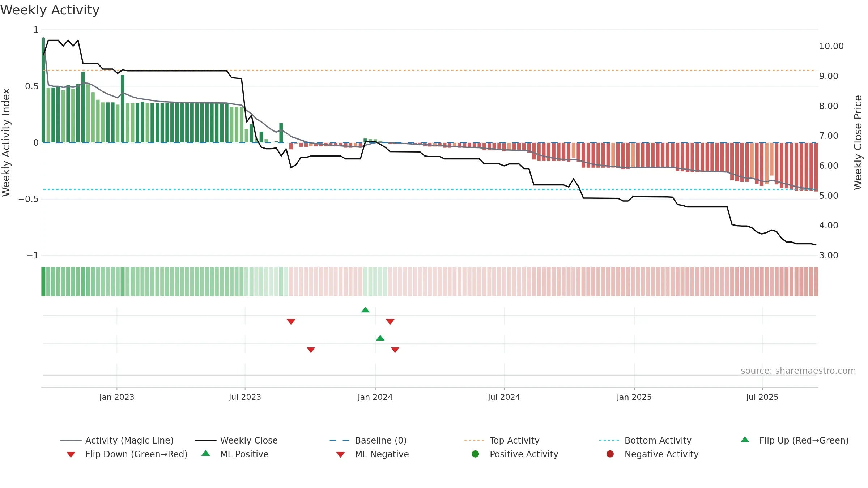Click the lone green spike bar in autumn 2023
868x488 pixels.
coord(281,133)
